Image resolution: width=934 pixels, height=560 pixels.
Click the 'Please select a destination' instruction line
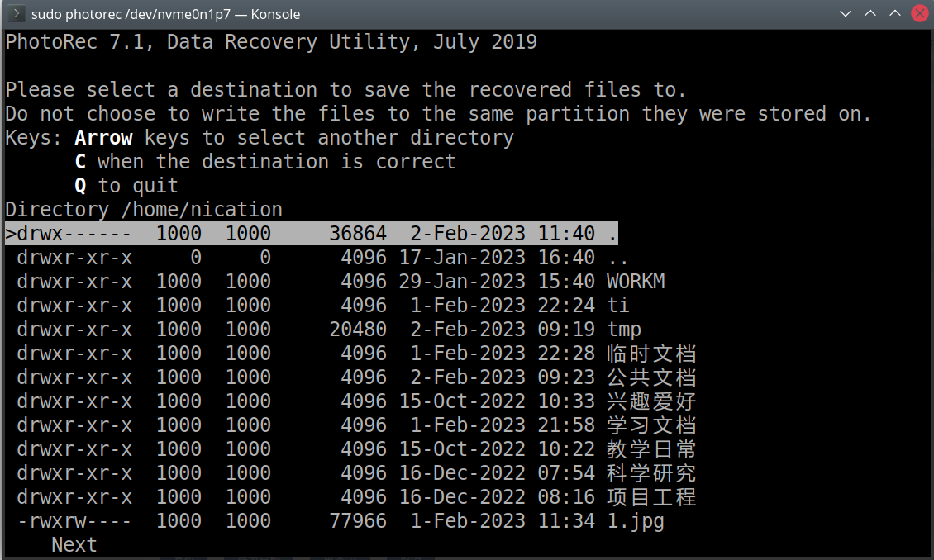click(346, 90)
